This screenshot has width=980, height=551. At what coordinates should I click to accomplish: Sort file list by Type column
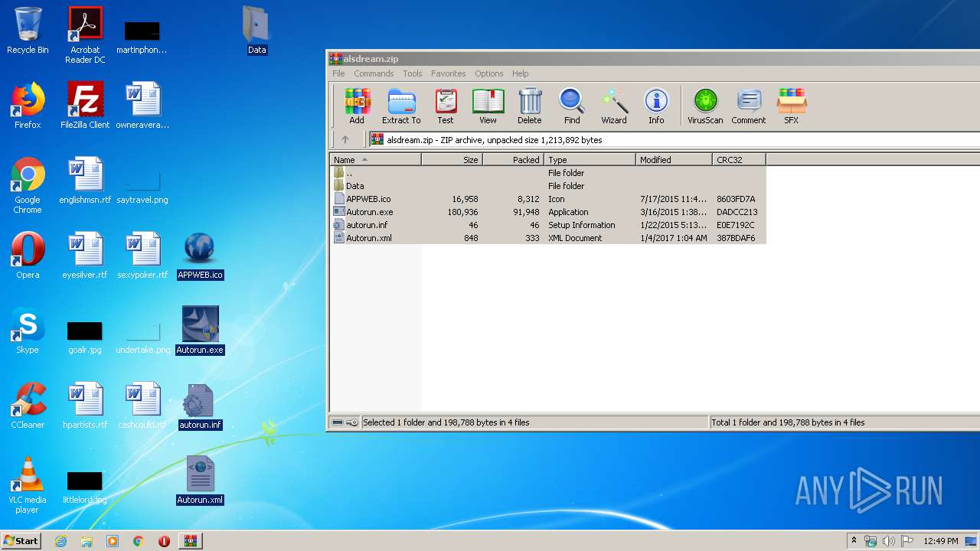[x=590, y=159]
